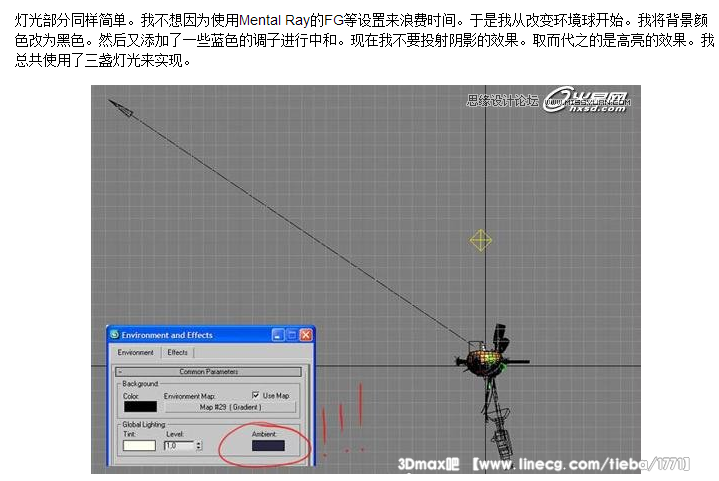Click the Level spinner arrows
Viewport: 719px width, 481px height.
(x=199, y=446)
